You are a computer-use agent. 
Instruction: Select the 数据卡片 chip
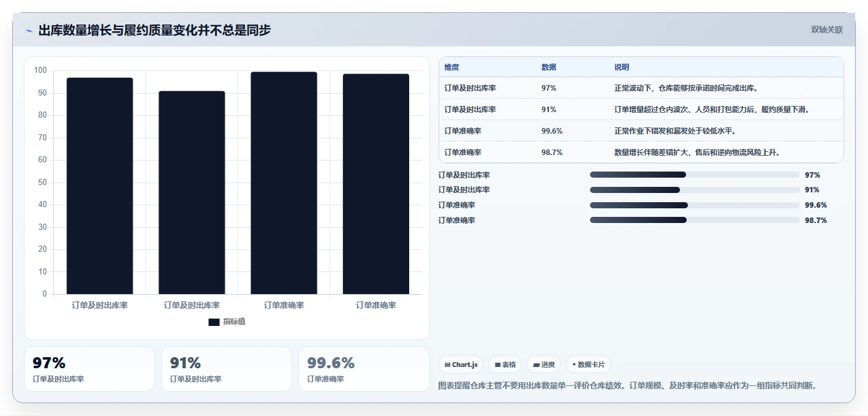tap(588, 365)
